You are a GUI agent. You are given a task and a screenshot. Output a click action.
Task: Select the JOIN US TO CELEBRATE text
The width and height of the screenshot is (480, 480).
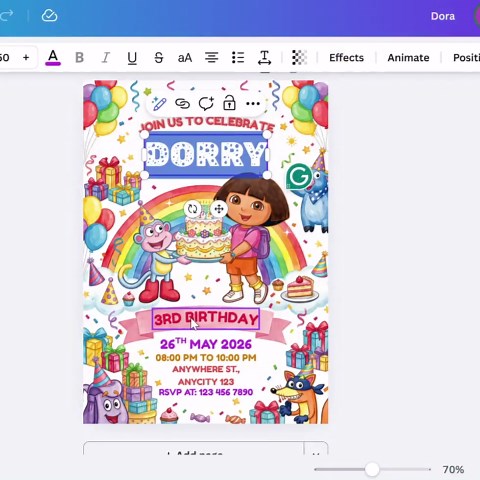click(207, 124)
